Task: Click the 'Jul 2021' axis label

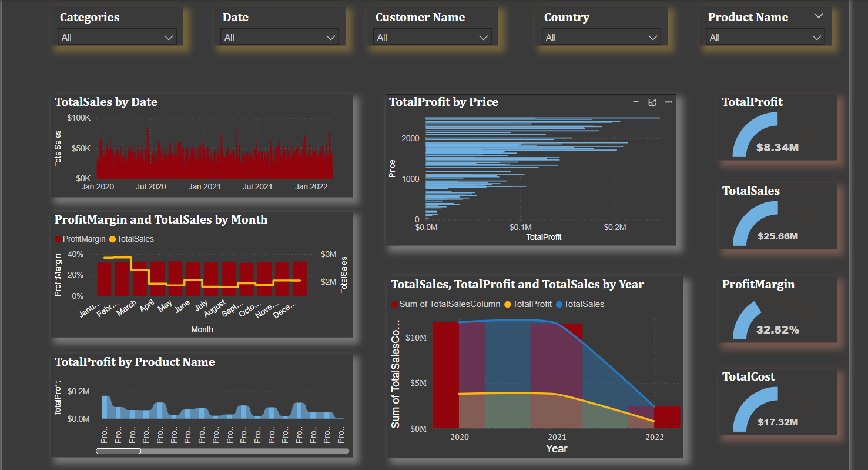Action: tap(257, 186)
